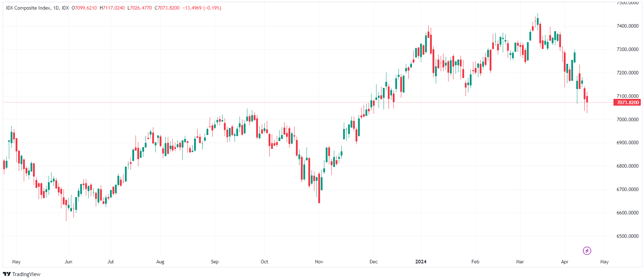Viewport: 644px width, 280px height.
Task: Click the 7300.0000 price axis label
Action: [627, 49]
